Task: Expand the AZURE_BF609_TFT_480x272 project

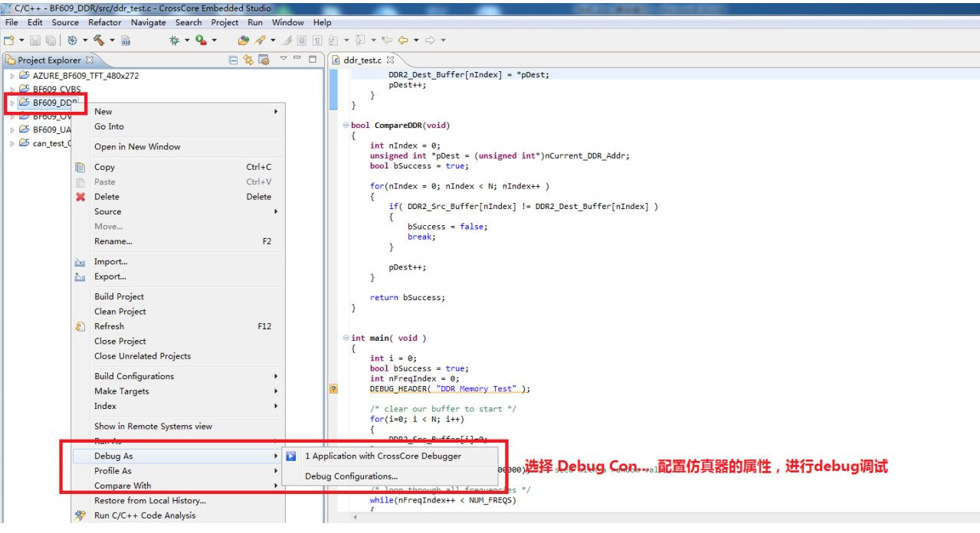Action: tap(12, 76)
